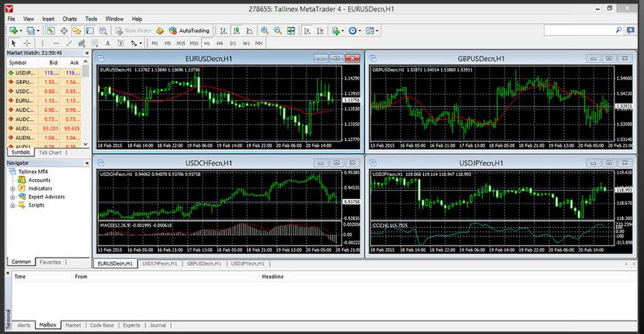Select the Bar Chart type icon
The height and width of the screenshot is (334, 644).
pos(223,31)
